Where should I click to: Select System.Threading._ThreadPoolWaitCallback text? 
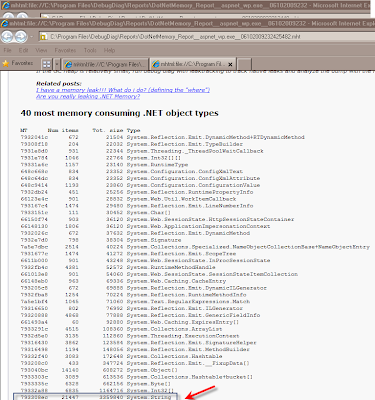point(195,151)
